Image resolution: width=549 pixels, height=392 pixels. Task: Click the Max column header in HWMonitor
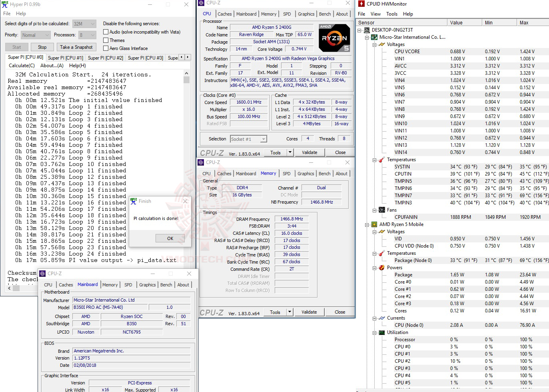[533, 23]
